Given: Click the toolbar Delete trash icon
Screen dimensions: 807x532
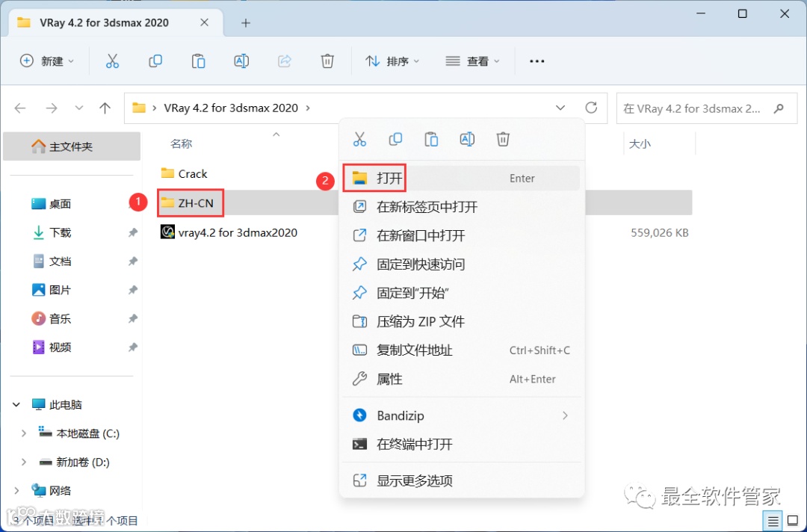Looking at the screenshot, I should point(327,61).
